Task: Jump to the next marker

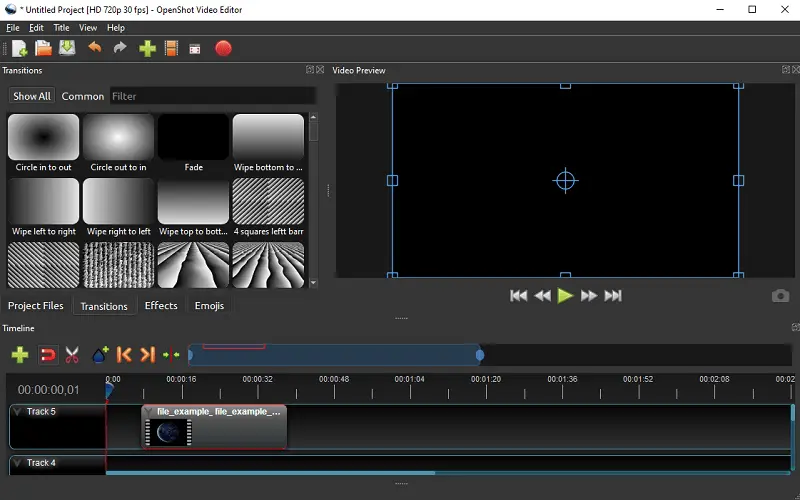Action: (147, 355)
